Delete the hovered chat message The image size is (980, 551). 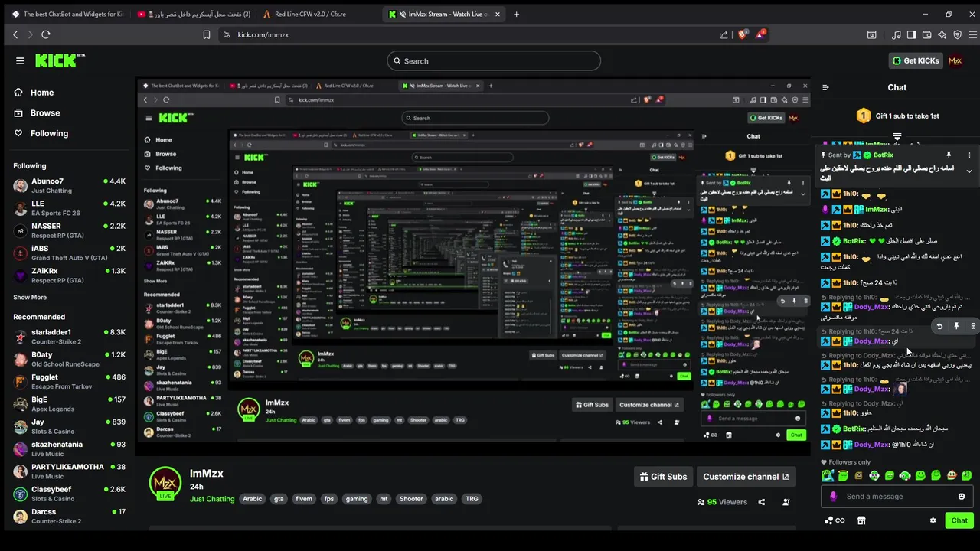point(973,326)
